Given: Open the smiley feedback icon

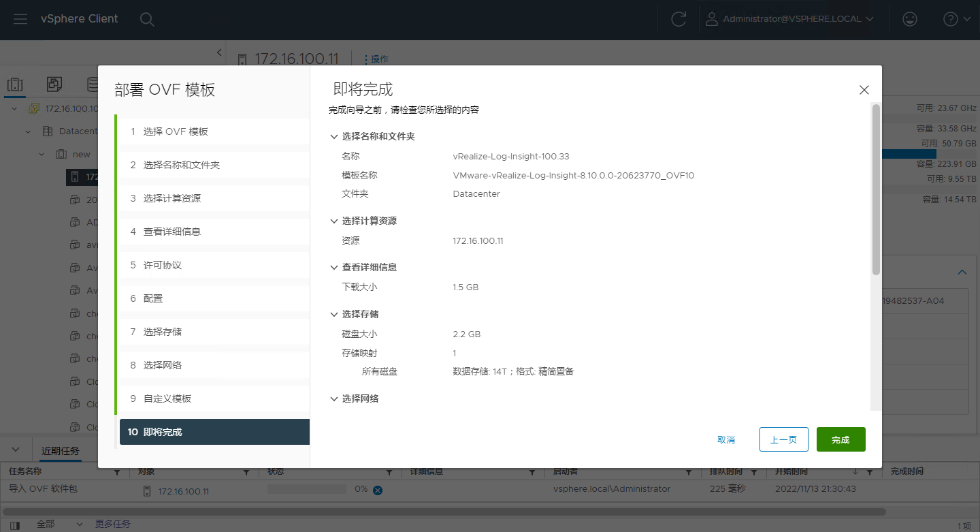Looking at the screenshot, I should coord(909,19).
